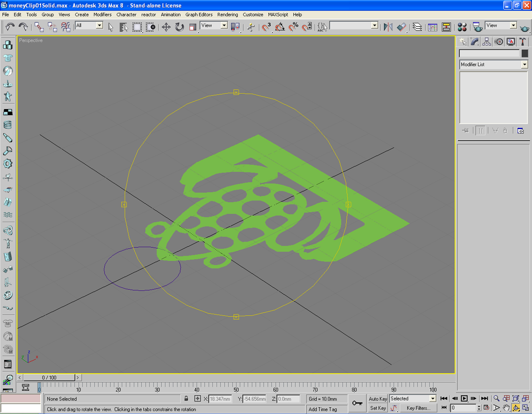Click the Redo arrow icon
Screen dimensions: 532x414
click(23, 27)
